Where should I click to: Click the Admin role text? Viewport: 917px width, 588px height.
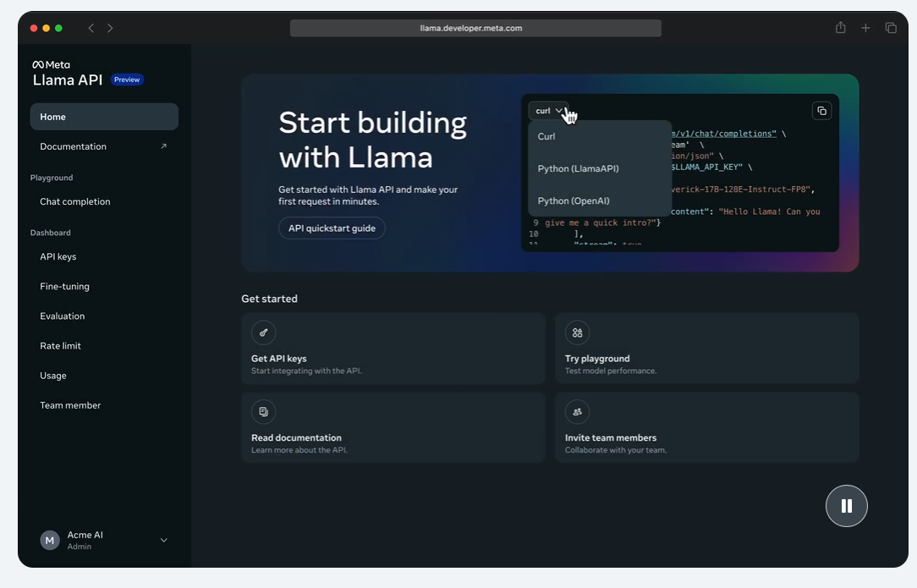point(79,547)
